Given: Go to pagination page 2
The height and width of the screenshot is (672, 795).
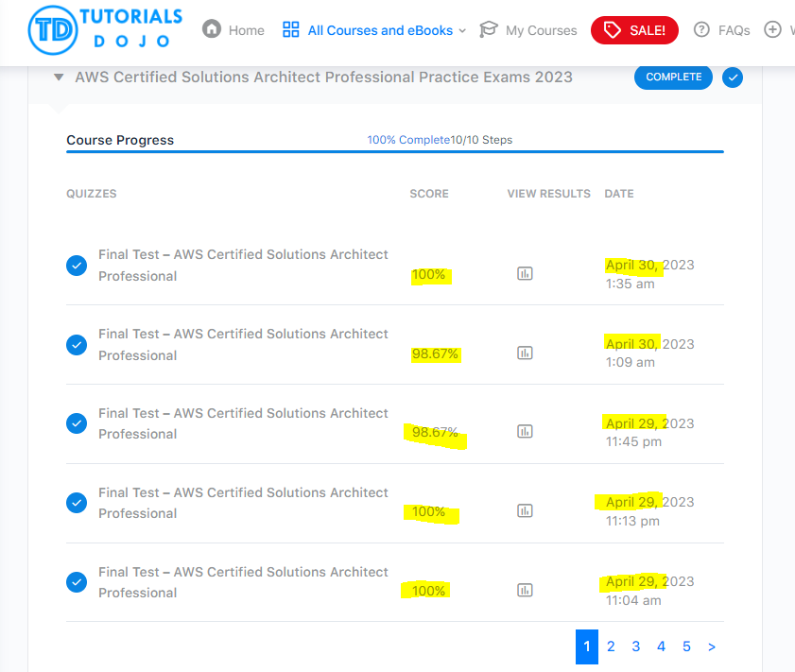Looking at the screenshot, I should 611,646.
